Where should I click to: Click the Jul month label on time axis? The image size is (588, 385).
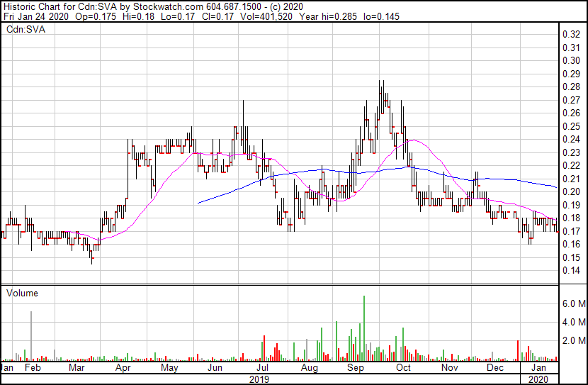click(x=262, y=369)
